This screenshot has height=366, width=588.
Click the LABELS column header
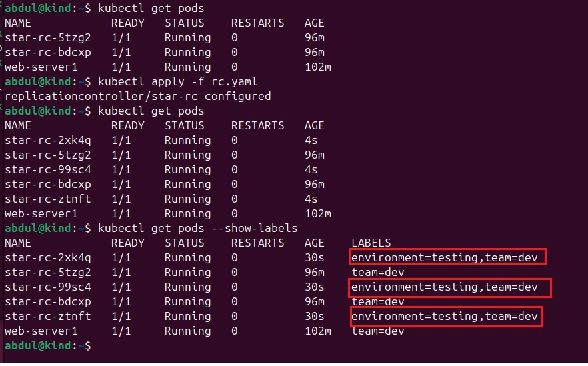[371, 243]
